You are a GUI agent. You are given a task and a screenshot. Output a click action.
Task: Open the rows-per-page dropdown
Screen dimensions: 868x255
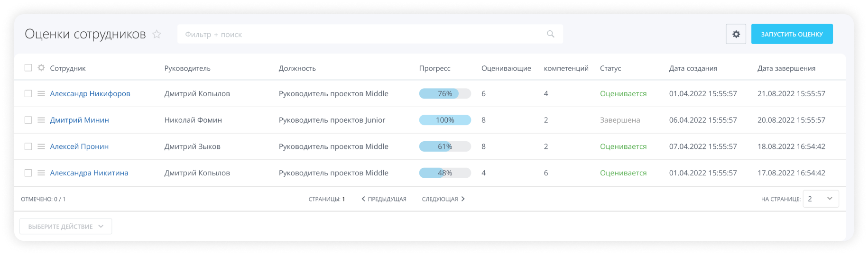821,199
